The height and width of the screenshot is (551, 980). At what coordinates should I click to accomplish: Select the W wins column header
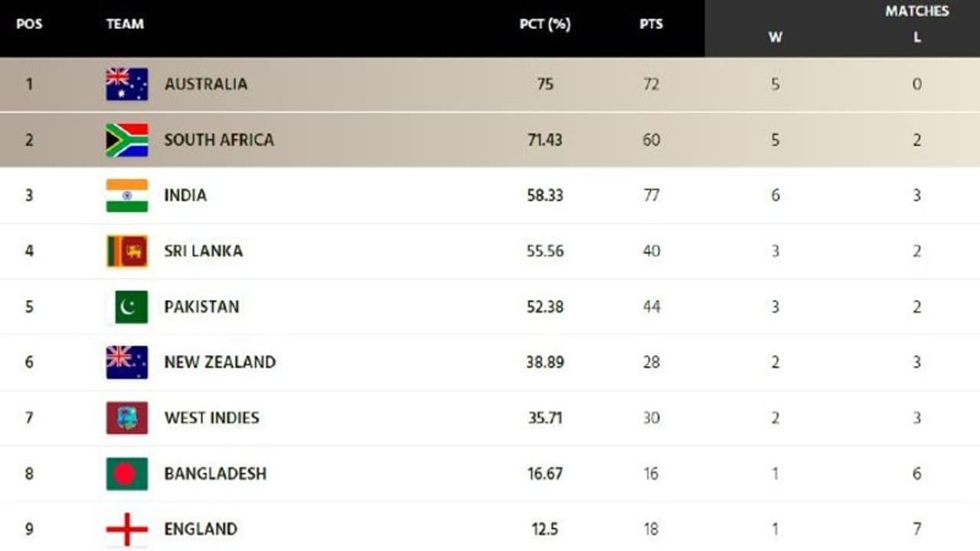pos(775,37)
